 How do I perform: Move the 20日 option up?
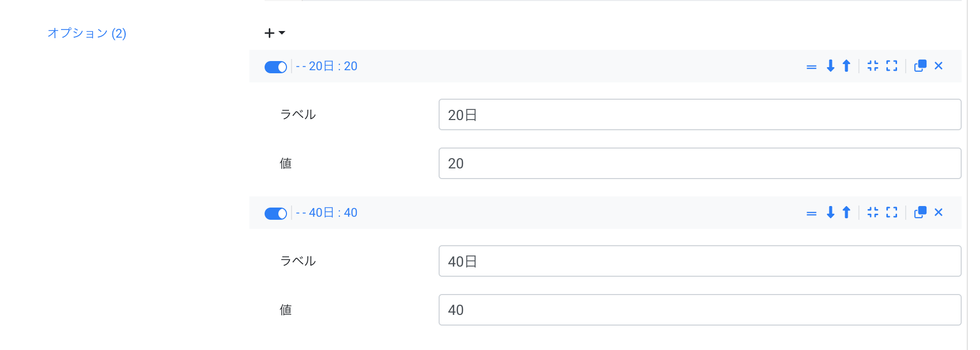[846, 66]
